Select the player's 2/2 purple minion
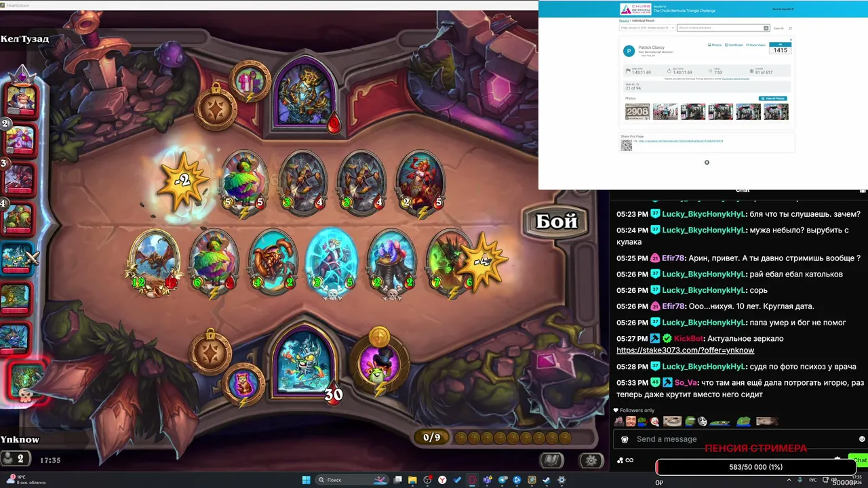 click(391, 262)
